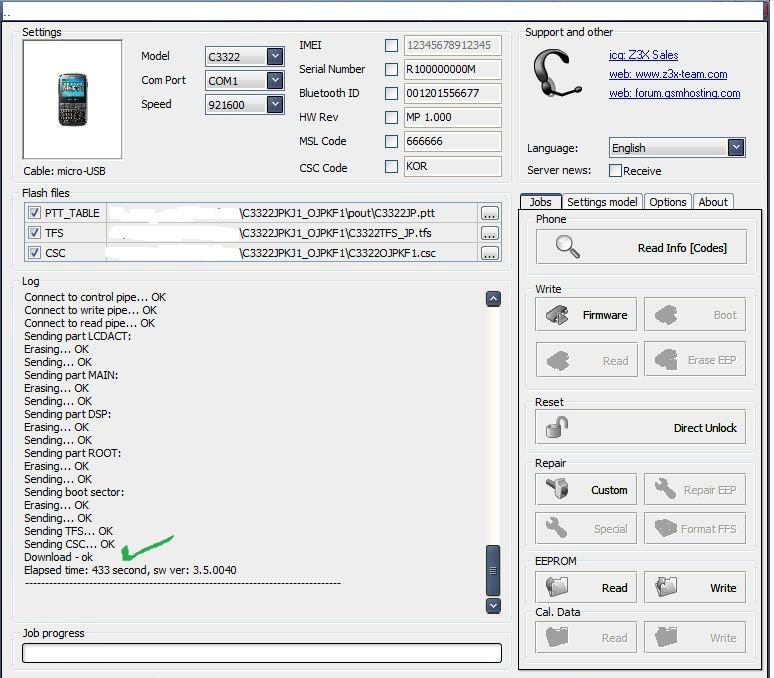Click the log scroll down arrow
774x678 pixels.
coord(493,605)
